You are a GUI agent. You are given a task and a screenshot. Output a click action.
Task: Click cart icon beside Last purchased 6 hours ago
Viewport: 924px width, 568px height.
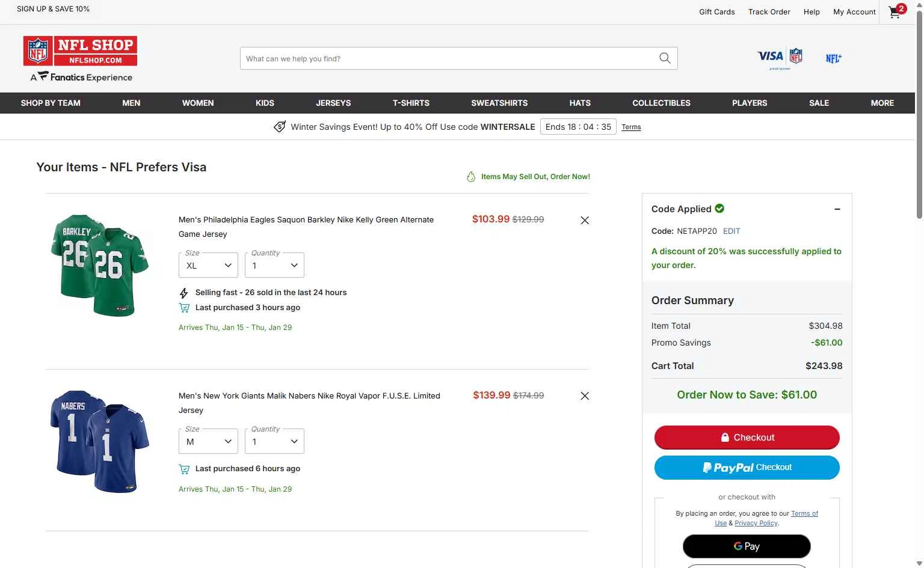tap(184, 469)
